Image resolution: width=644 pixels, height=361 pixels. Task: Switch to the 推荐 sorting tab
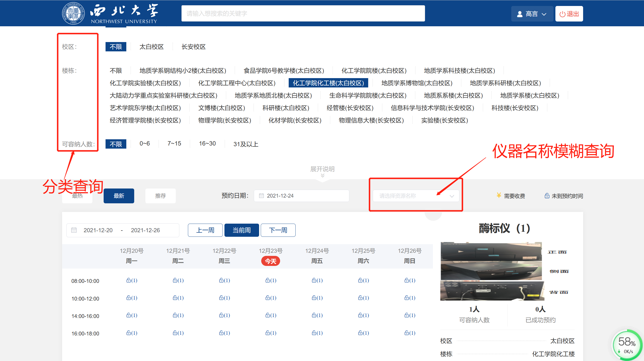coord(160,196)
